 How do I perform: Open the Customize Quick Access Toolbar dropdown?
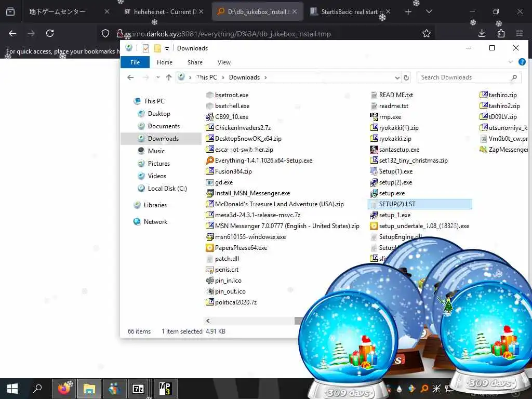[167, 48]
